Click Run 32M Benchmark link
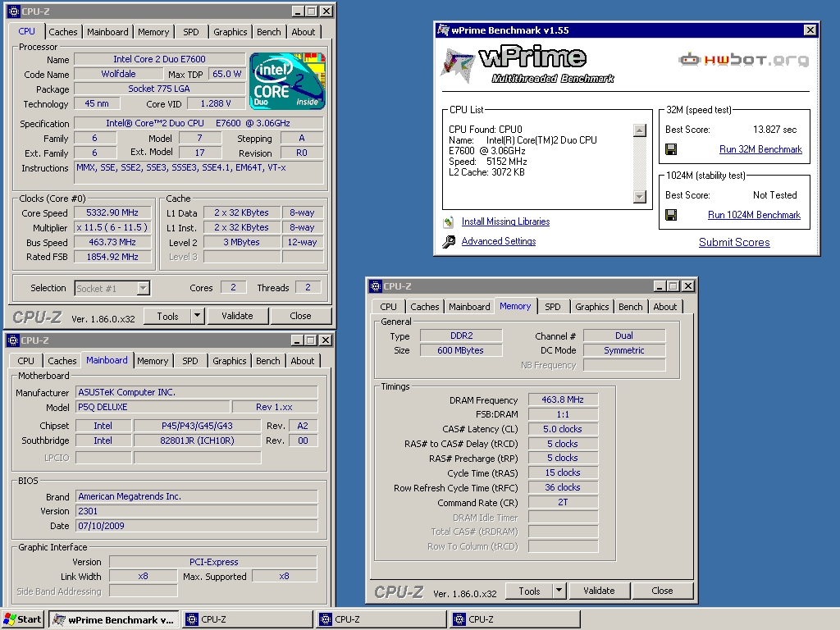Screen dimensions: 840x630 coord(760,149)
